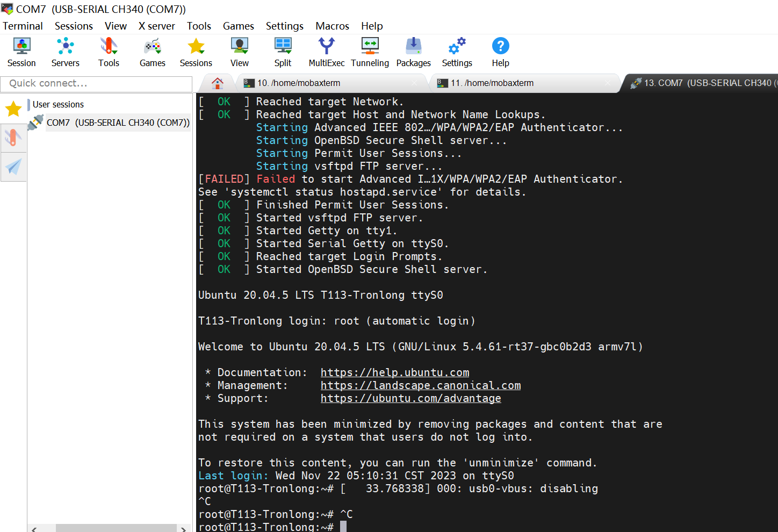Open the help.ubuntu.com documentation link
Screen dimensions: 778x532
coord(394,372)
